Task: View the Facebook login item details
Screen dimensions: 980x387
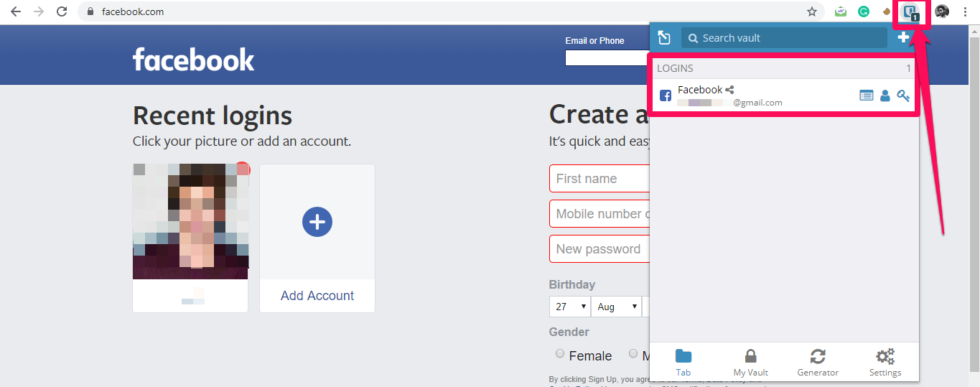Action: pyautogui.click(x=867, y=95)
